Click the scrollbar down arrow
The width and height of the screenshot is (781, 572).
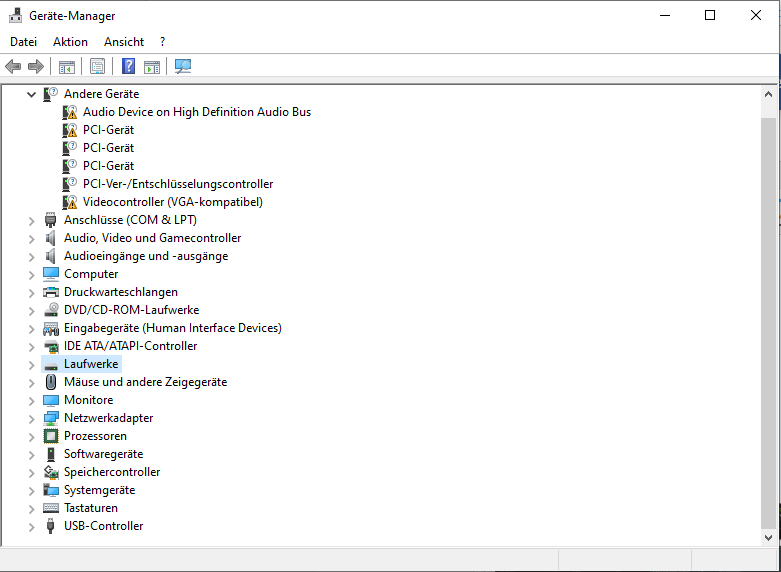768,538
